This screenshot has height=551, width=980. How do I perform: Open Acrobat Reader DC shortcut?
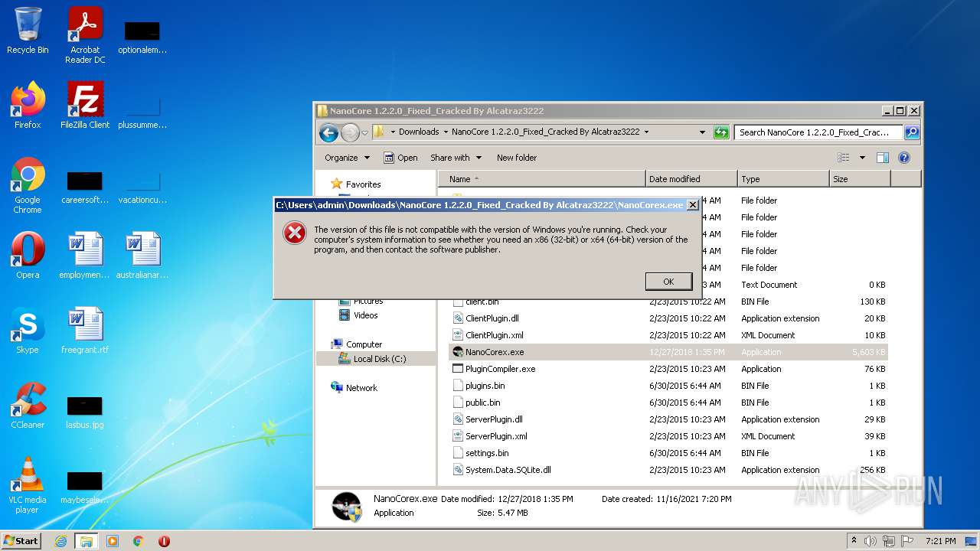coord(85,35)
